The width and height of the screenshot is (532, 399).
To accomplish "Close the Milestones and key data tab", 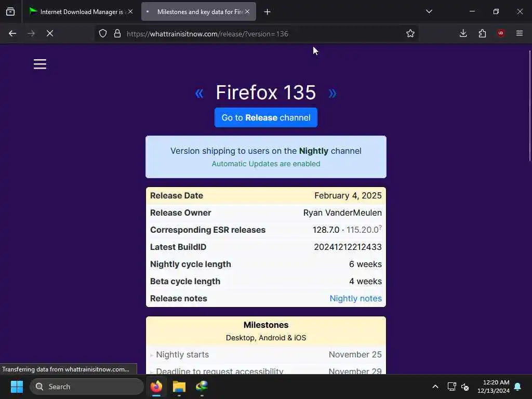I will [x=247, y=11].
